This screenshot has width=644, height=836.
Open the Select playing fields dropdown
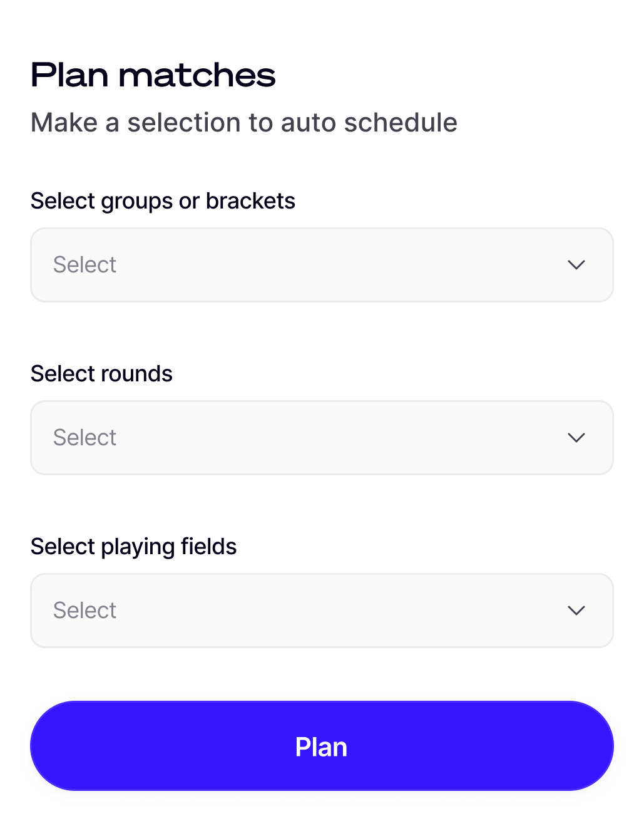[322, 611]
